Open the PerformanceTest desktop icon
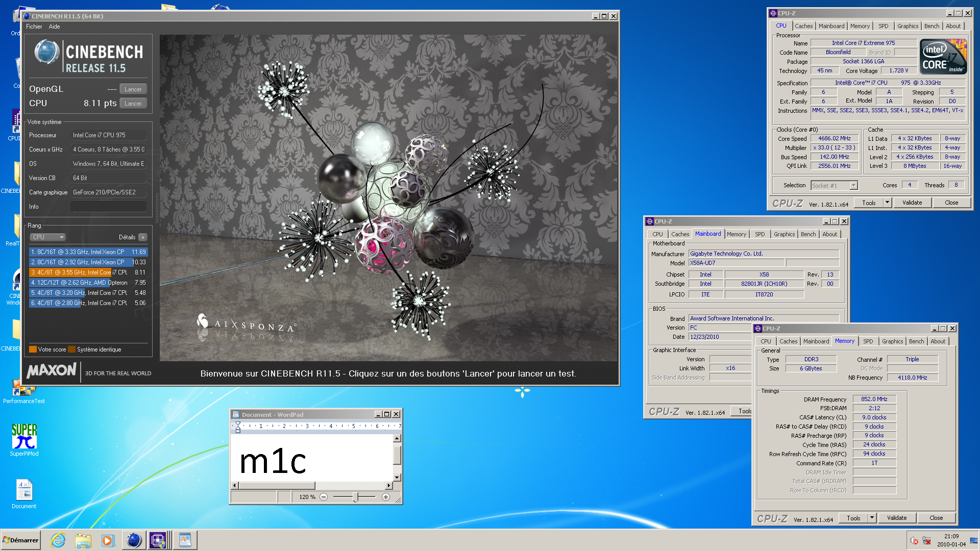980x551 pixels. (24, 392)
